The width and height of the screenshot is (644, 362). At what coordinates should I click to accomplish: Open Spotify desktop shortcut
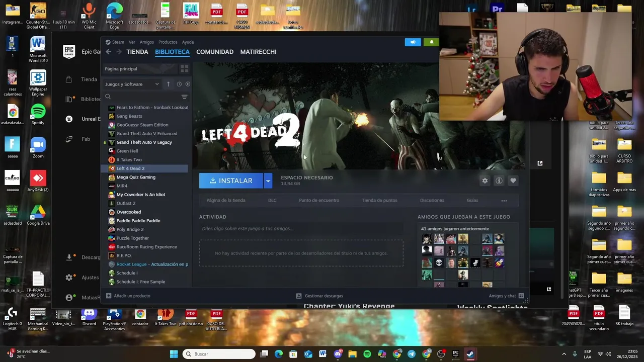click(38, 114)
